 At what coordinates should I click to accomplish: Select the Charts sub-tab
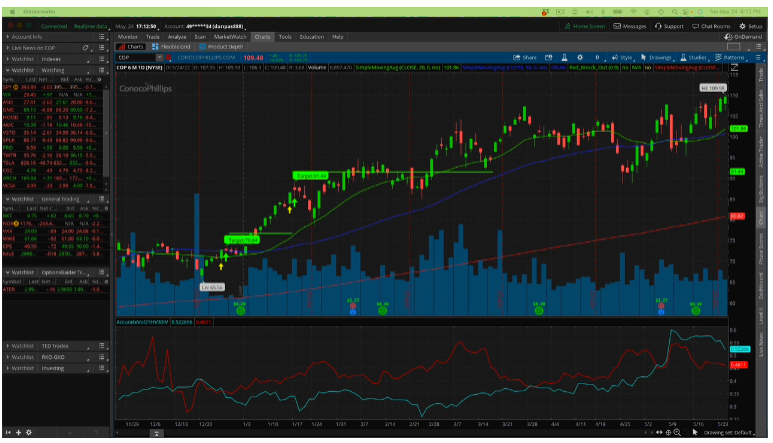(131, 47)
